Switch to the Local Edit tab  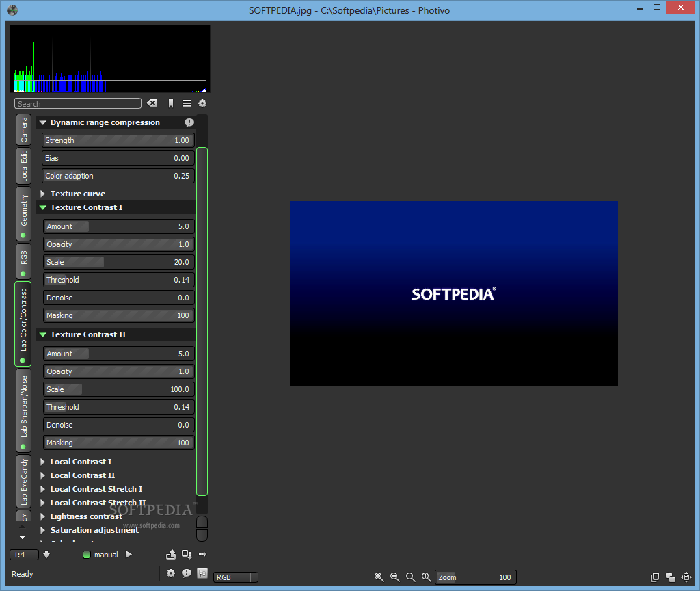tap(24, 166)
